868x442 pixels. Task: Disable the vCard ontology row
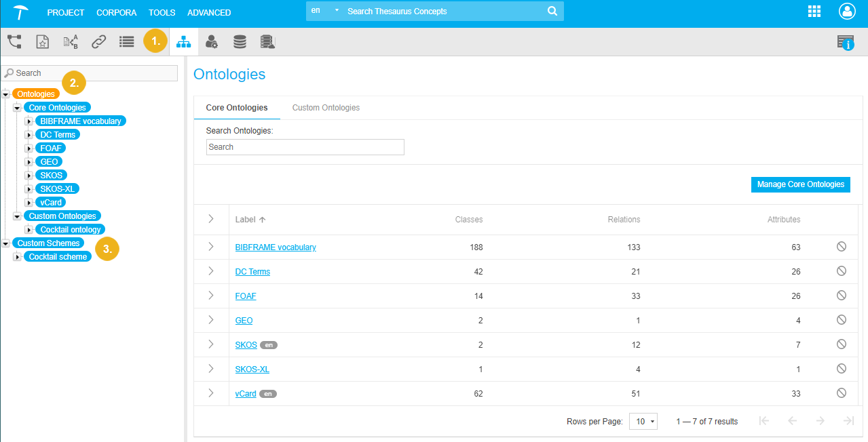click(x=842, y=393)
